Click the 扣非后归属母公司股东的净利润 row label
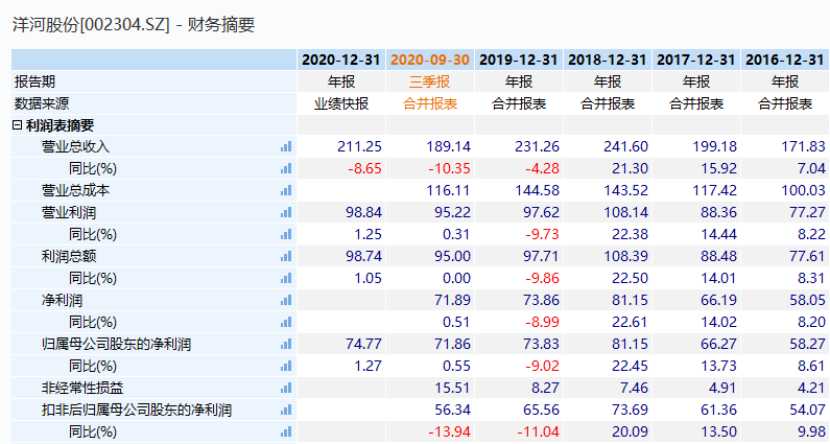Screen dimensions: 830x444 (137, 410)
